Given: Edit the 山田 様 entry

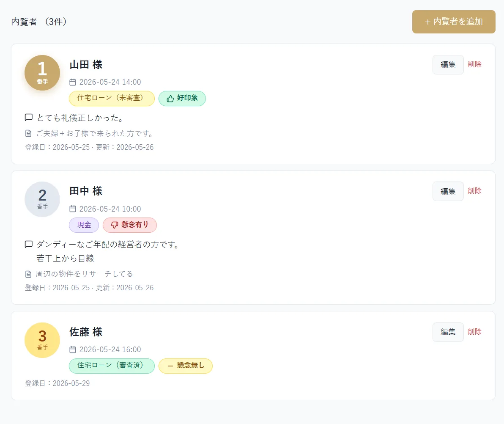Looking at the screenshot, I should [x=448, y=64].
